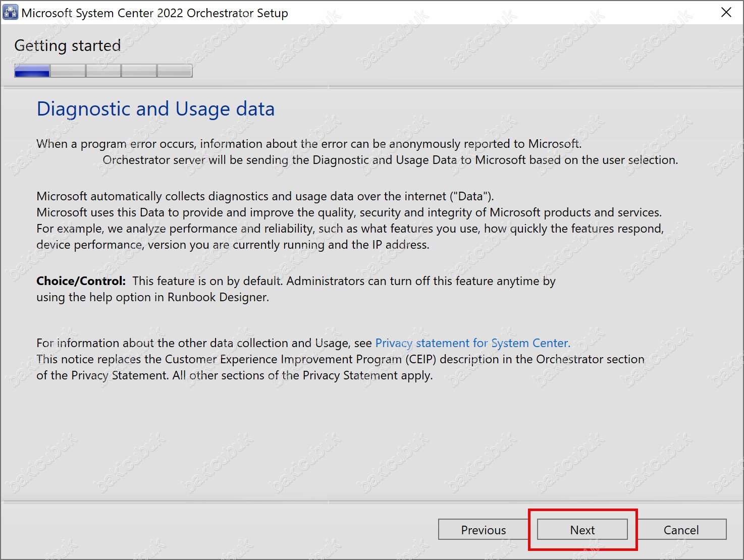Click line starting 'For example, we analyze performance'
The width and height of the screenshot is (744, 560).
(350, 229)
